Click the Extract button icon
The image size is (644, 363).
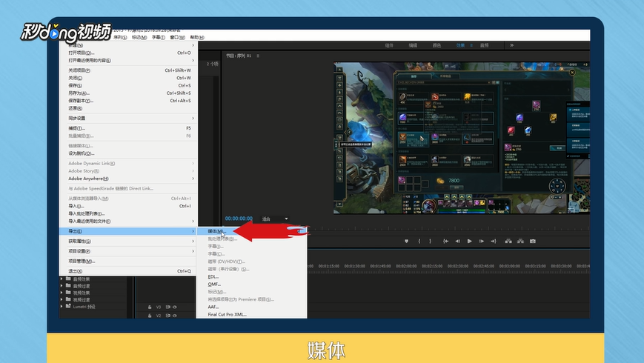pyautogui.click(x=520, y=241)
